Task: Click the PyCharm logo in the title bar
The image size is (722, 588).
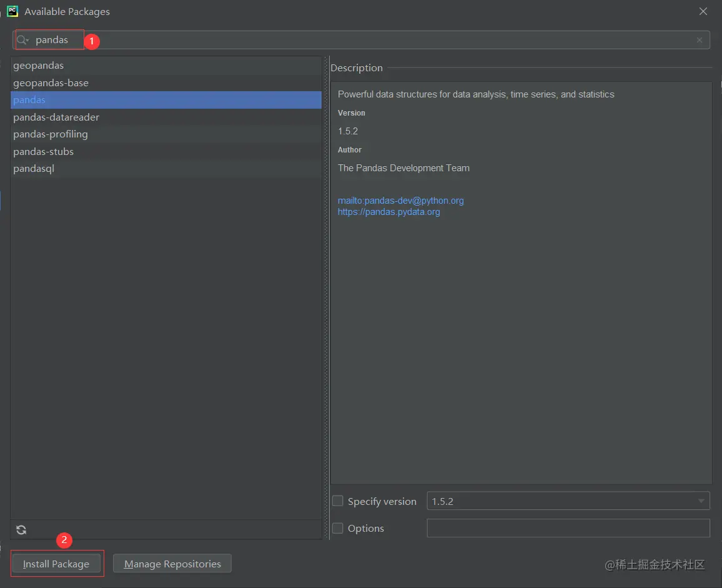Action: 12,11
